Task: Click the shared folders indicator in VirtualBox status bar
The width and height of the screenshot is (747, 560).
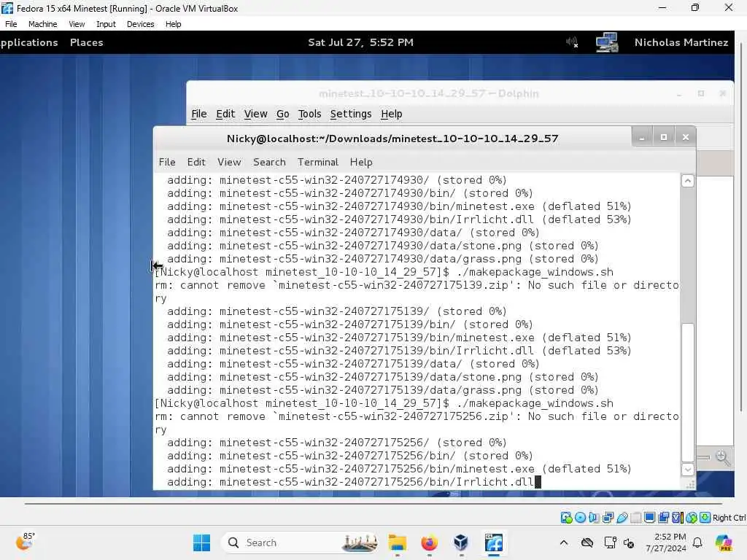Action: (x=635, y=518)
